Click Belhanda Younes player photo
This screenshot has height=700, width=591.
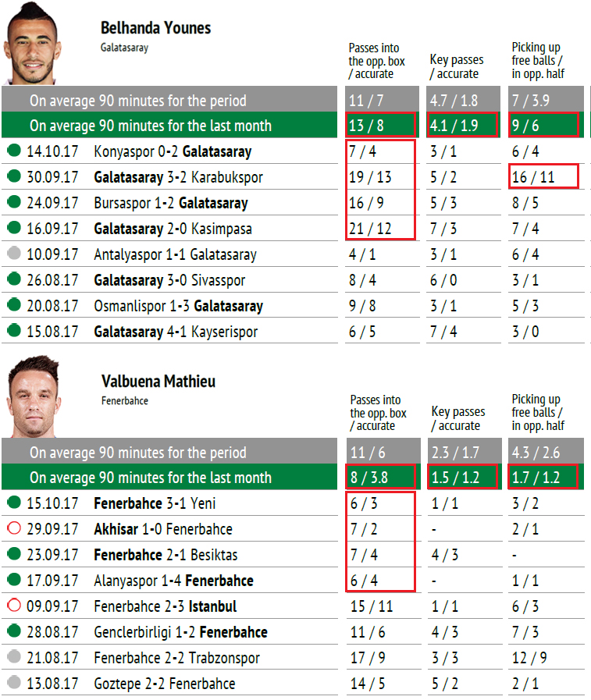tap(32, 44)
